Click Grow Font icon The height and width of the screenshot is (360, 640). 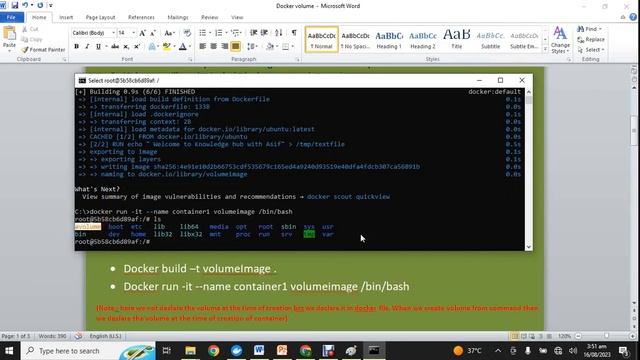point(142,33)
